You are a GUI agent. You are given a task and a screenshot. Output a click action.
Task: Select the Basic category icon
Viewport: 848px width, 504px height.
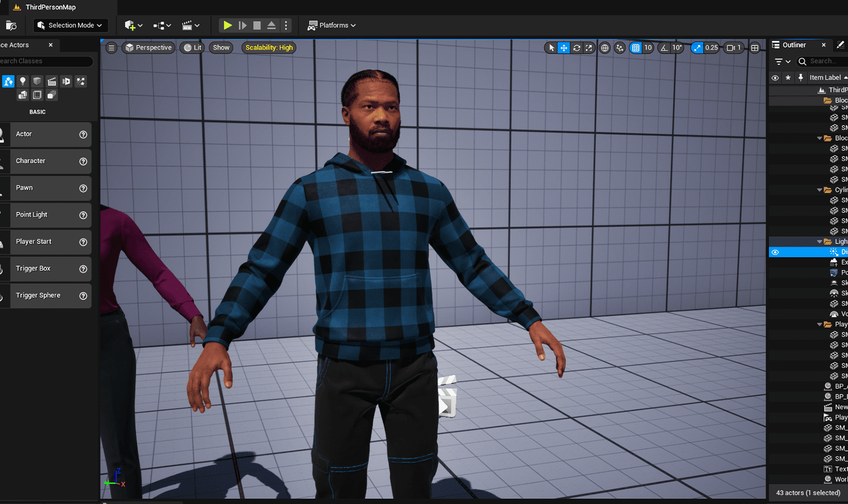(8, 81)
